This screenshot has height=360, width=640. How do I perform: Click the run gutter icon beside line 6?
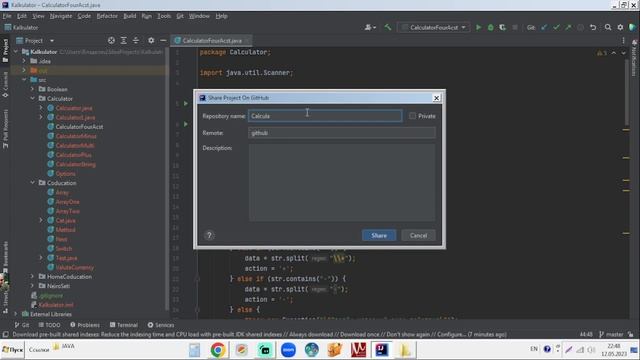186,124
